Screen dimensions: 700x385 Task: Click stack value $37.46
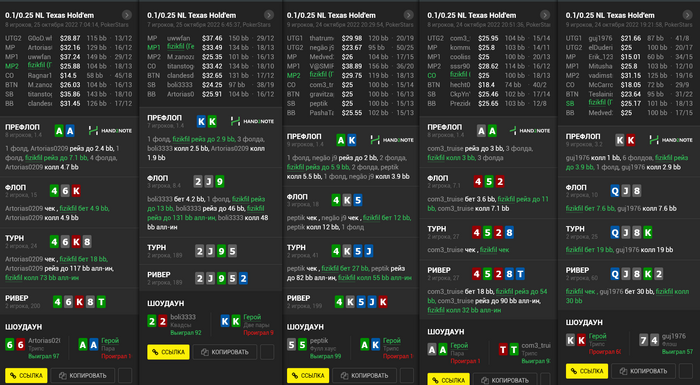212,38
